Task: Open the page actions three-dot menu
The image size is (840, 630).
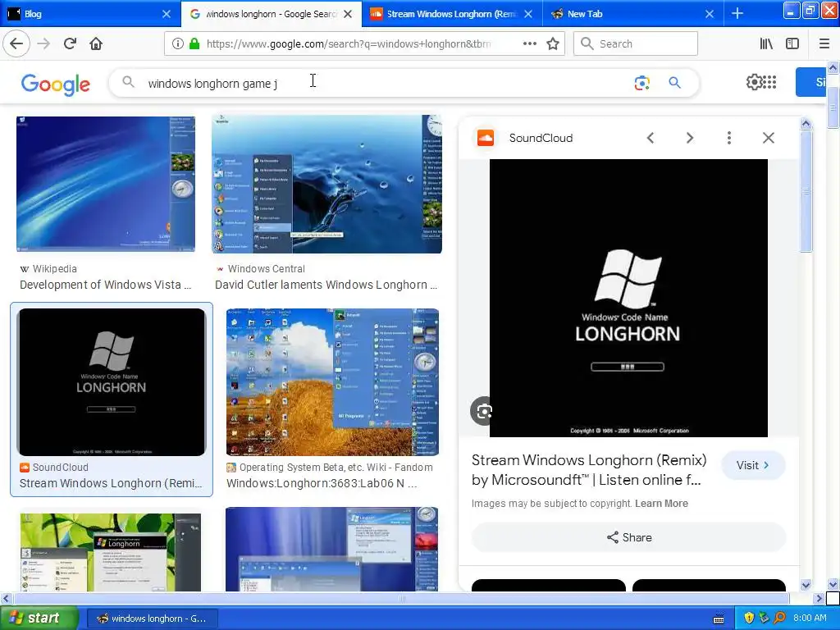Action: pyautogui.click(x=529, y=44)
